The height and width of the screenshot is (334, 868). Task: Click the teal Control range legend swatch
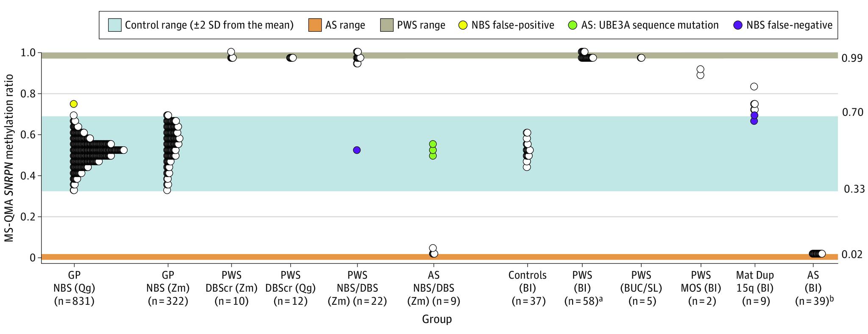point(115,25)
